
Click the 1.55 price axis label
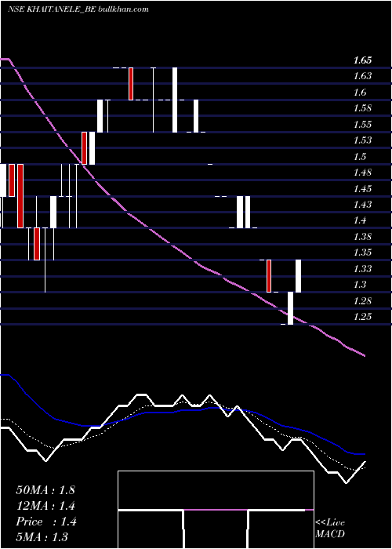click(x=362, y=124)
